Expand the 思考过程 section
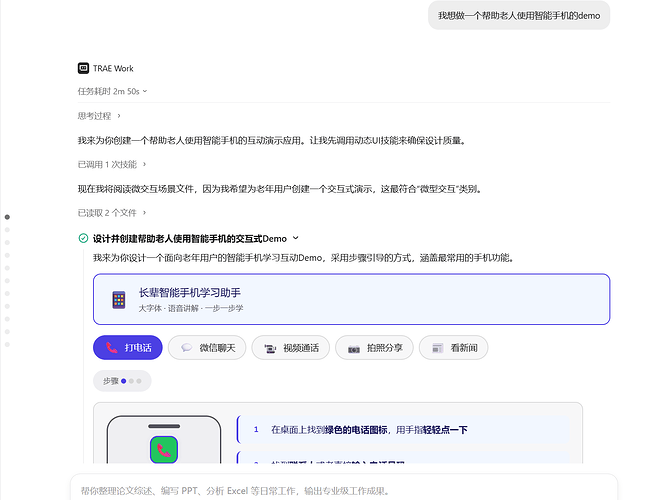Image resolution: width=663 pixels, height=500 pixels. point(99,116)
